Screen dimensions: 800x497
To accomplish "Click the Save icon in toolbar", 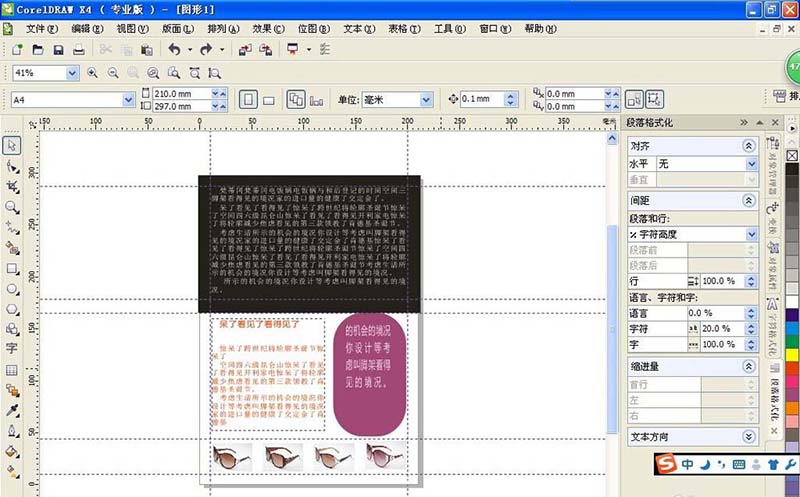I will [58, 49].
